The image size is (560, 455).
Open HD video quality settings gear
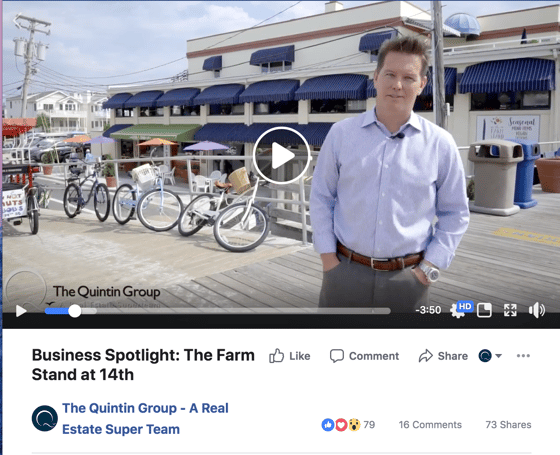(x=461, y=309)
